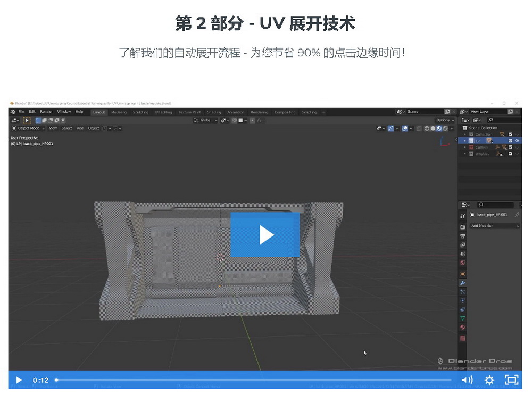532x401 pixels.
Task: Switch to the Layout workspace tab
Action: (x=99, y=112)
